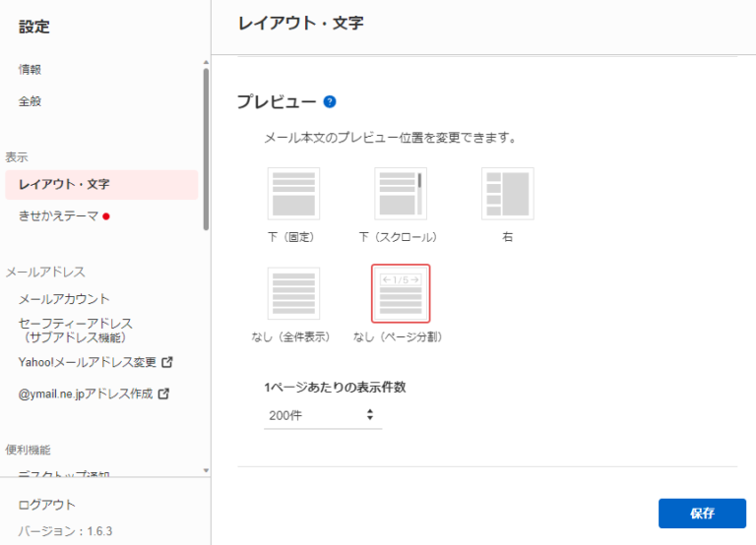This screenshot has width=756, height=545.
Task: Choose the 下（スクロール） preview layout icon
Action: pos(400,193)
